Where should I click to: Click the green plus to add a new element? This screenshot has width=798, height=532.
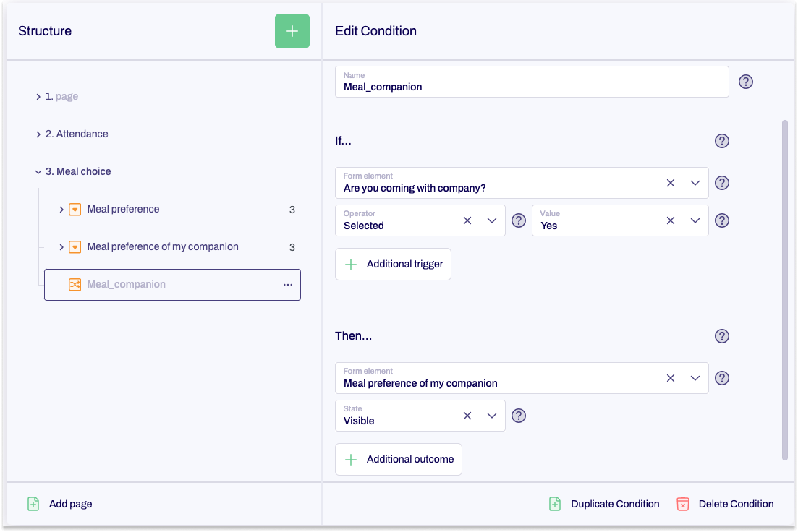292,31
